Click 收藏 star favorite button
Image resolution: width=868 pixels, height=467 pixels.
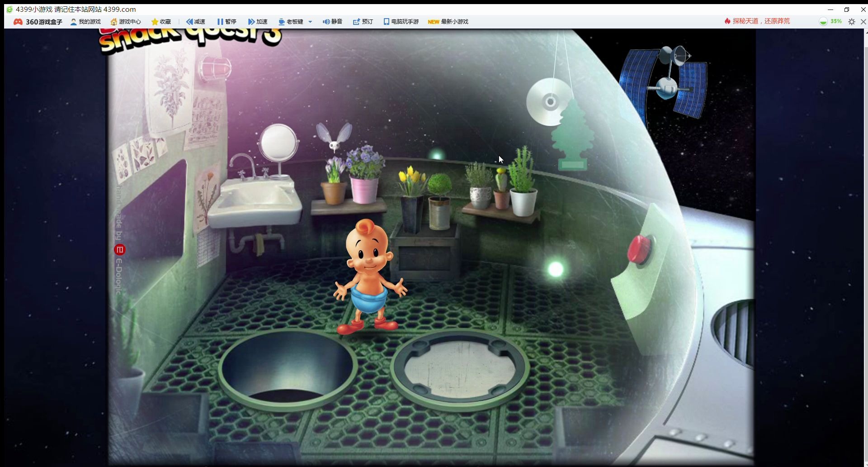(161, 22)
